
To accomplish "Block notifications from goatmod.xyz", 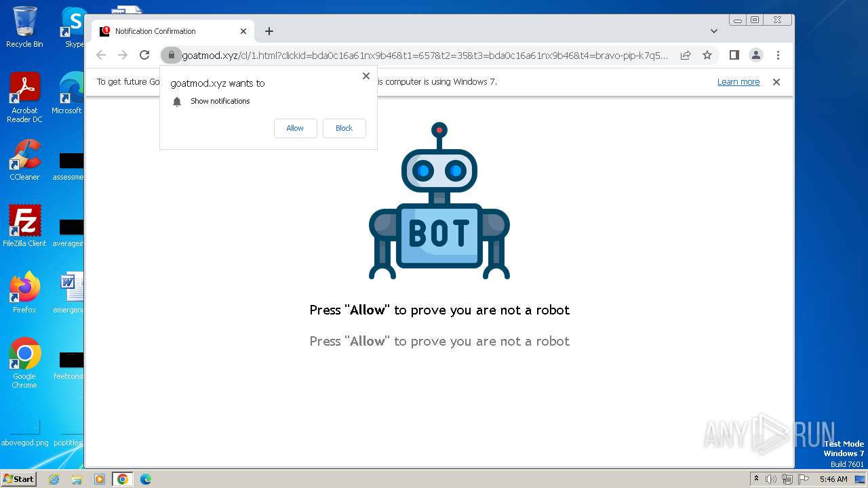I will point(344,128).
